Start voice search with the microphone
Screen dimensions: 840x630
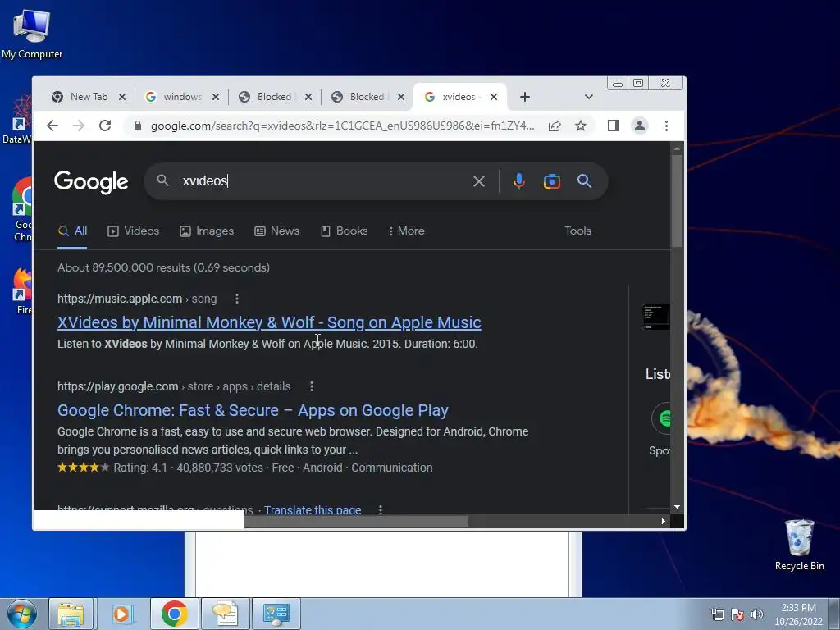click(x=518, y=181)
